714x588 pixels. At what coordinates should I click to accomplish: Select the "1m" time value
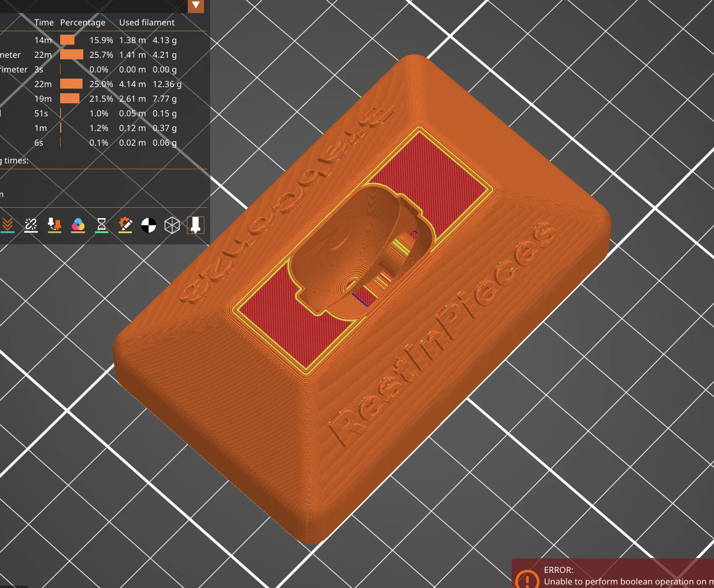click(x=40, y=128)
